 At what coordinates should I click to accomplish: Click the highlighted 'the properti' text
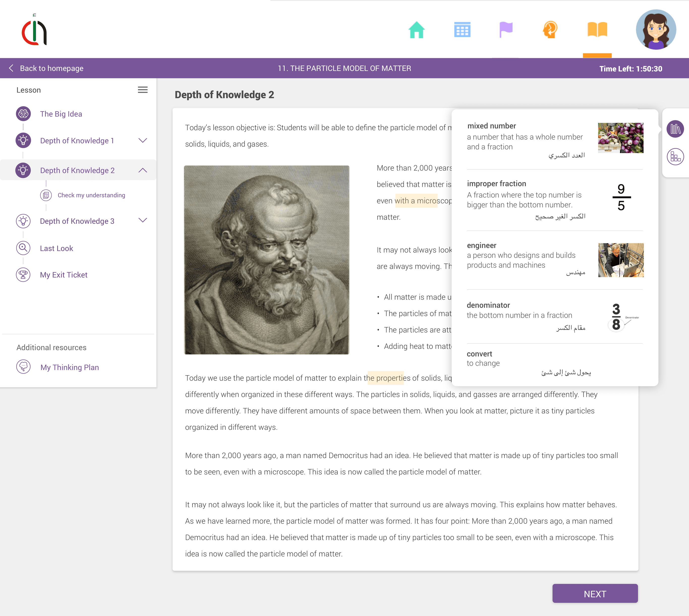click(x=385, y=378)
